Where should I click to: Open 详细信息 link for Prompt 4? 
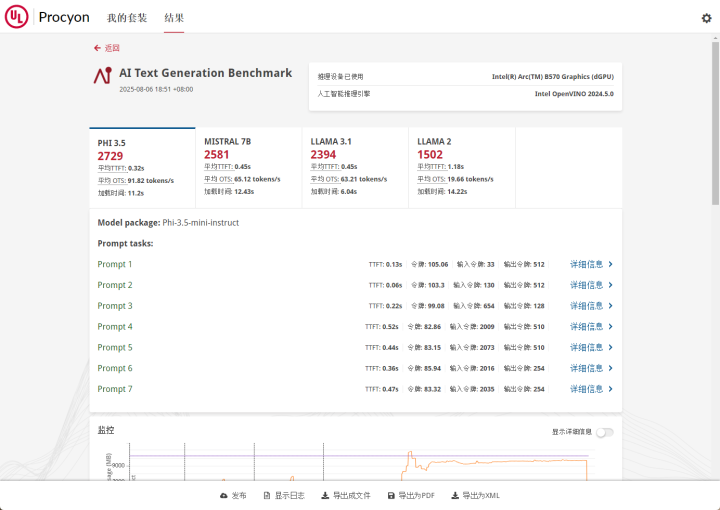pyautogui.click(x=586, y=327)
